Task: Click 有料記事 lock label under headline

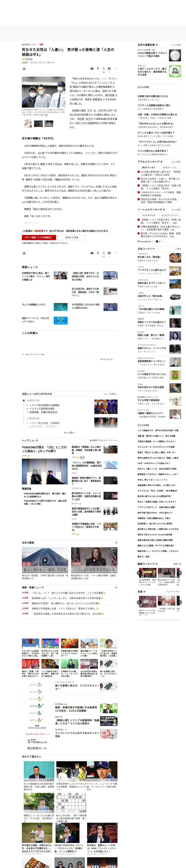Action: 27,59
